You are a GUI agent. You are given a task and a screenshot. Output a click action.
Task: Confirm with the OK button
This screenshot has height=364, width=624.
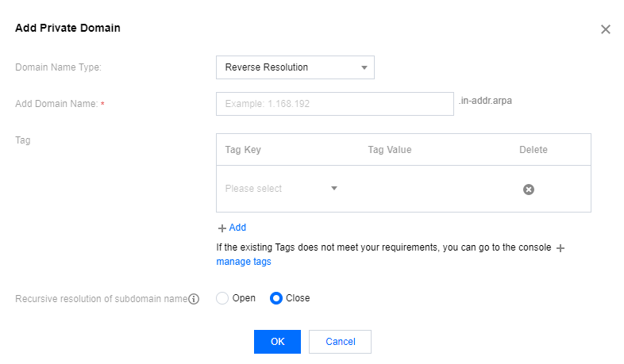pyautogui.click(x=277, y=341)
